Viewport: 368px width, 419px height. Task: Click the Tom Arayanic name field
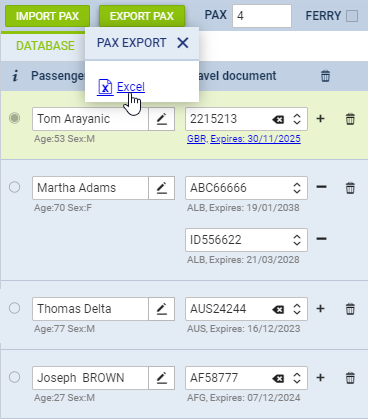point(90,119)
